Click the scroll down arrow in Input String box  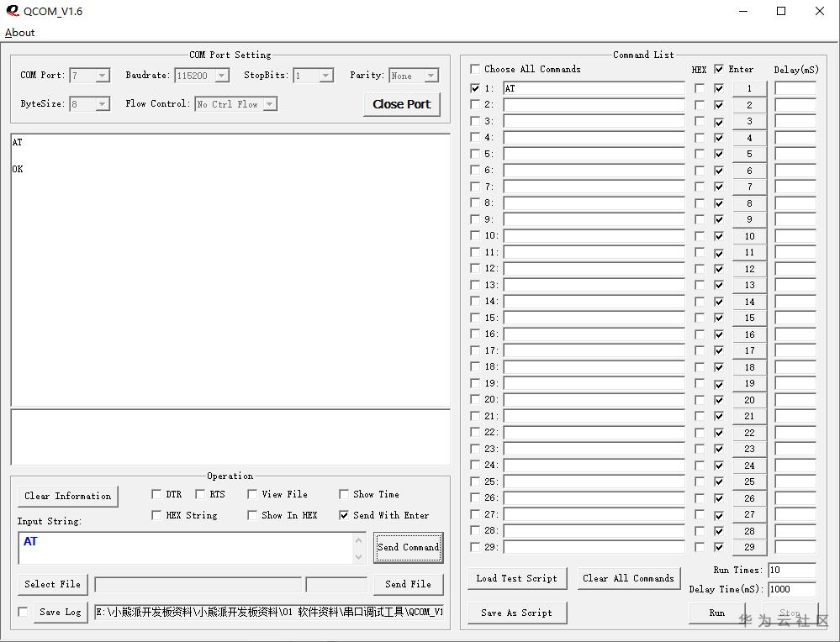[358, 557]
